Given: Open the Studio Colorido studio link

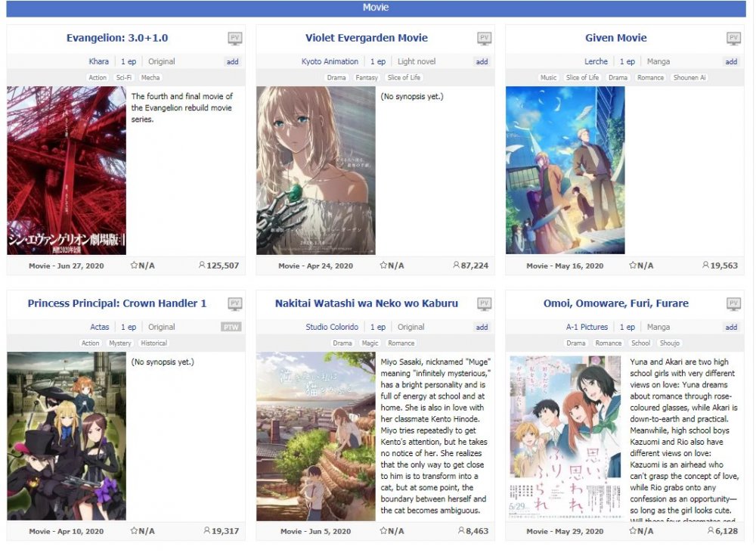Looking at the screenshot, I should 332,327.
